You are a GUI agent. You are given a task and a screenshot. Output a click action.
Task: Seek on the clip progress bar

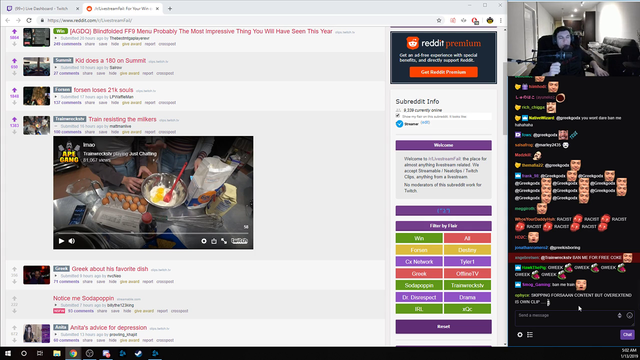(153, 233)
